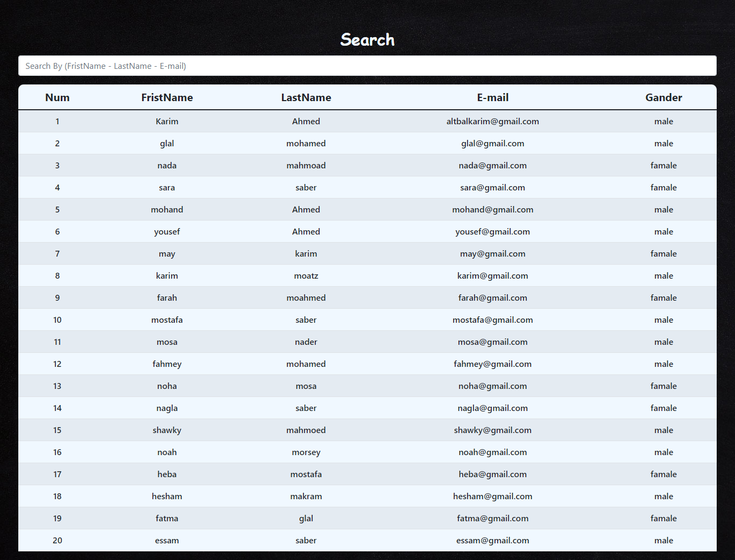
Task: Click email noha@gmail.com
Action: 493,386
